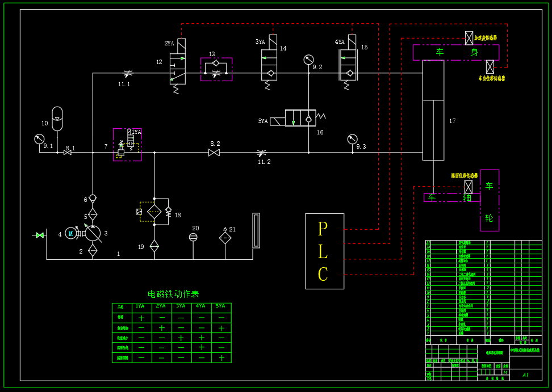Select pressure gauge 9.1 symbol
Viewport: 552px width, 392px height.
tap(39, 139)
